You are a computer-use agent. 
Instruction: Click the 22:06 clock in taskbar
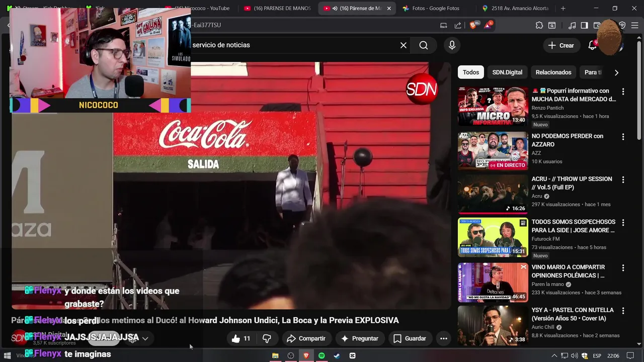tap(613, 356)
